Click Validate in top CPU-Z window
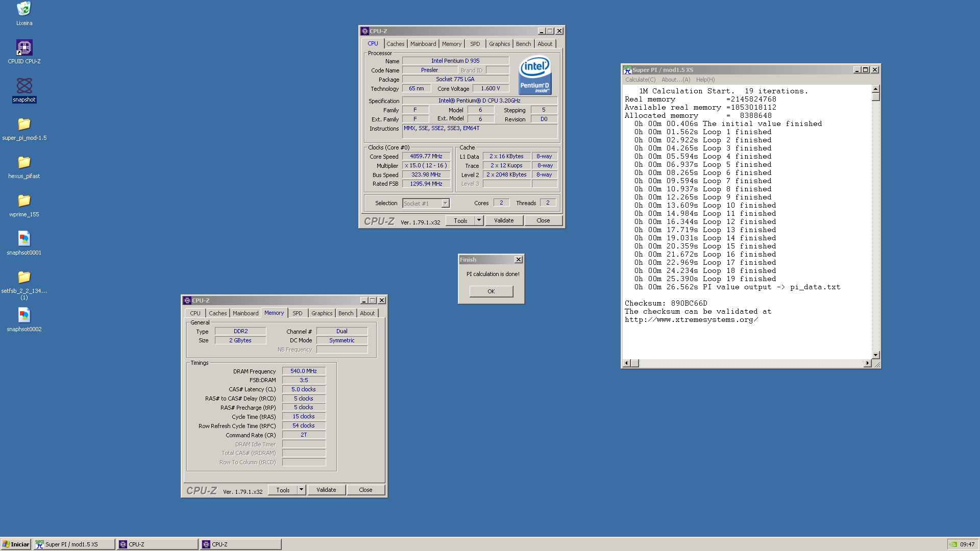The height and width of the screenshot is (551, 980). [504, 220]
